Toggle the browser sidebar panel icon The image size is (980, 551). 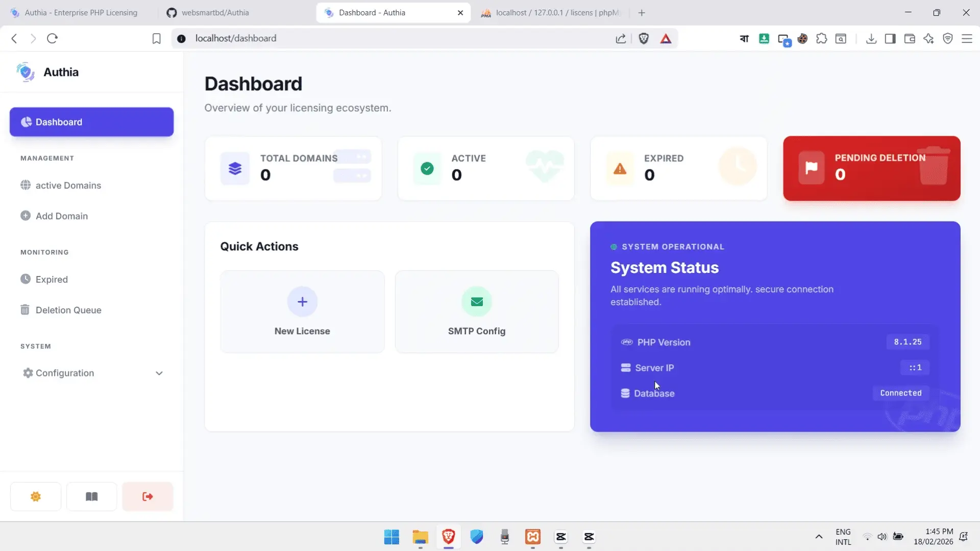(890, 38)
